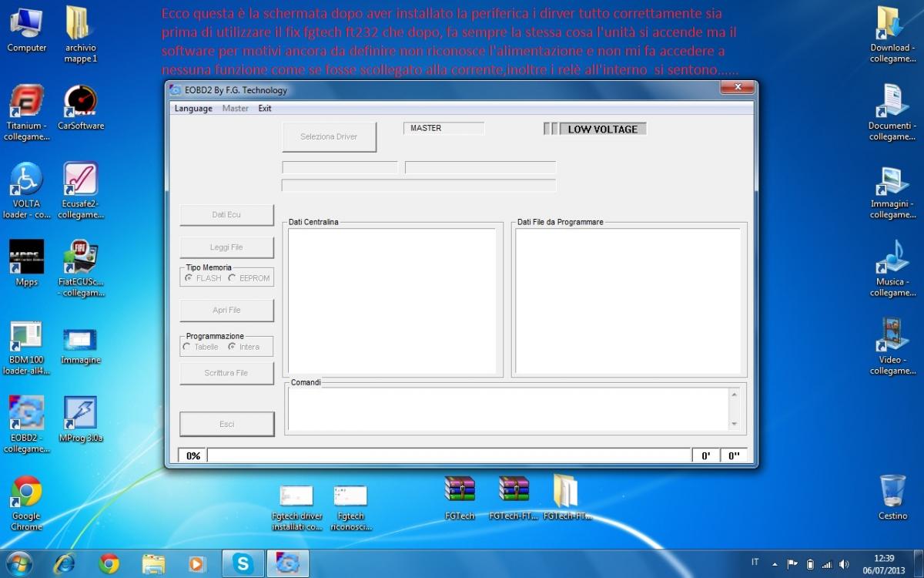Select the FLASH memory type

pos(203,278)
